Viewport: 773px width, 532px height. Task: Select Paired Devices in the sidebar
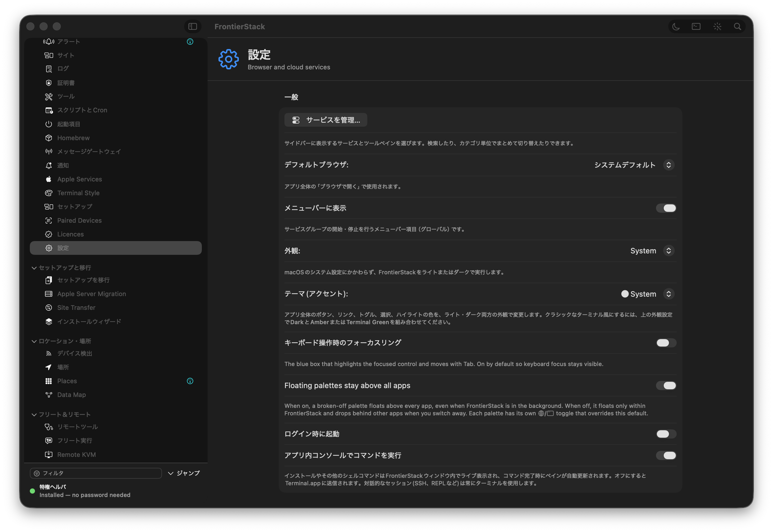[x=116, y=221]
